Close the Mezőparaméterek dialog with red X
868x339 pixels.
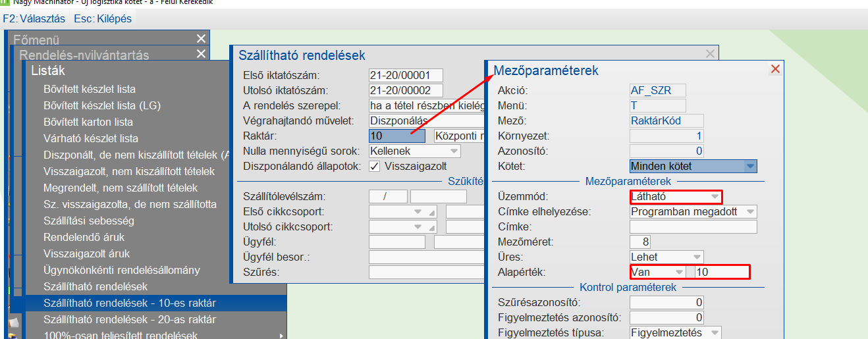tap(775, 69)
